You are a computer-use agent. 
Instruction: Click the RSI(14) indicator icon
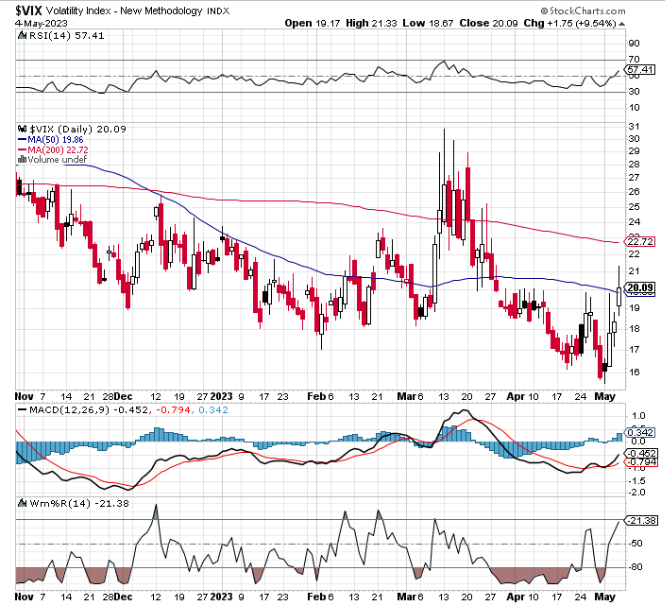[22, 35]
